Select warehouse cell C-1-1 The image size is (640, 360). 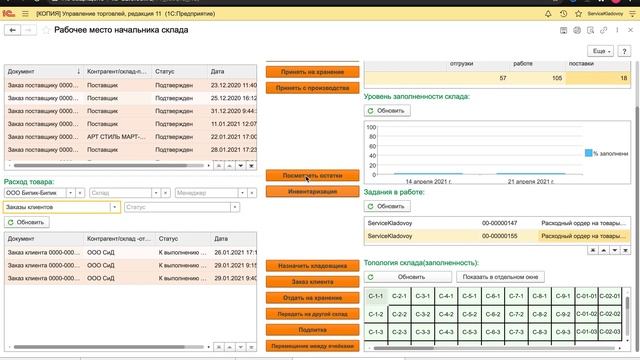[x=376, y=296]
